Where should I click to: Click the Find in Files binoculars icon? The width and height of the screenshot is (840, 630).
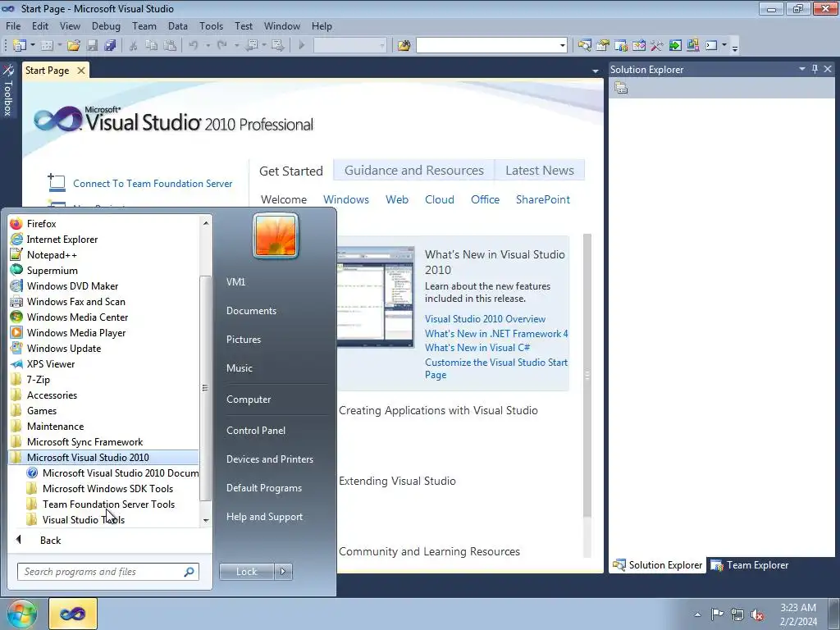point(404,46)
